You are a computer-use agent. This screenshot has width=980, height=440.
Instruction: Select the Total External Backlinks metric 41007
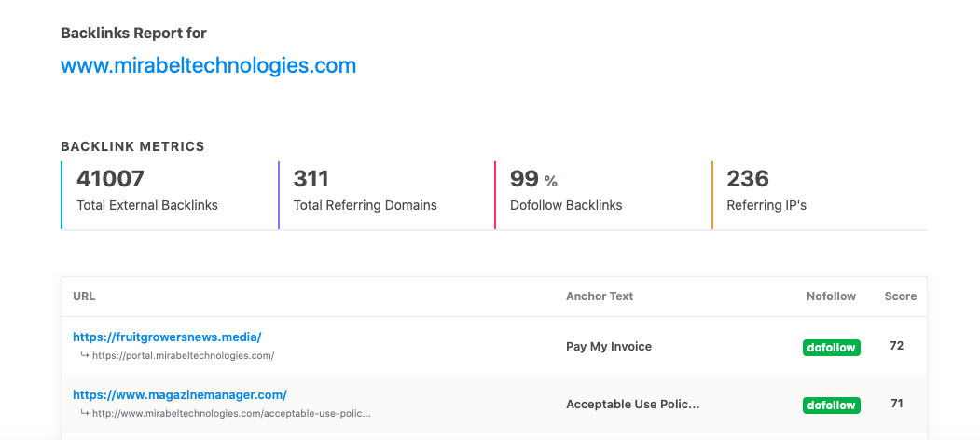tap(110, 178)
